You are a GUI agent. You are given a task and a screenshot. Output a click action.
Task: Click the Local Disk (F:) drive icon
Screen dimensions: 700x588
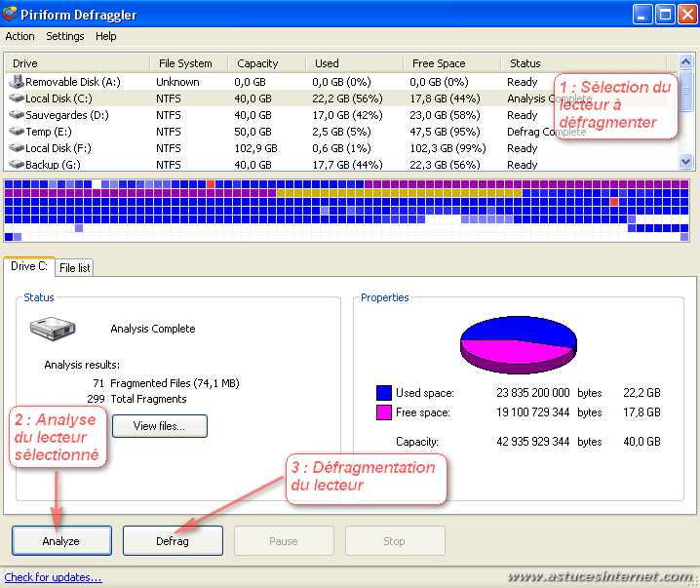click(x=17, y=148)
